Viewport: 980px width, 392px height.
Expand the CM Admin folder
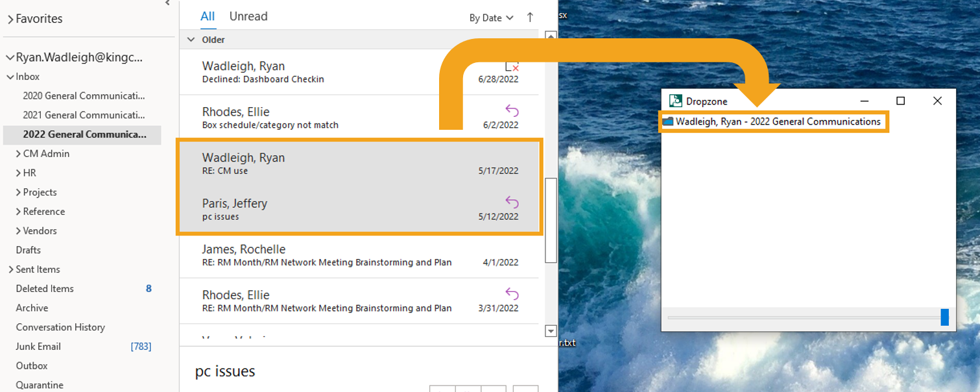(18, 154)
